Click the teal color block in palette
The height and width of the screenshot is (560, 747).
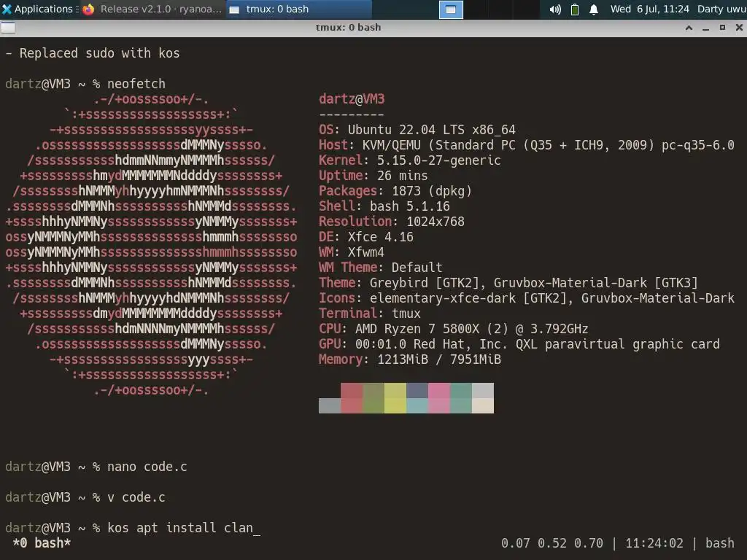point(461,398)
